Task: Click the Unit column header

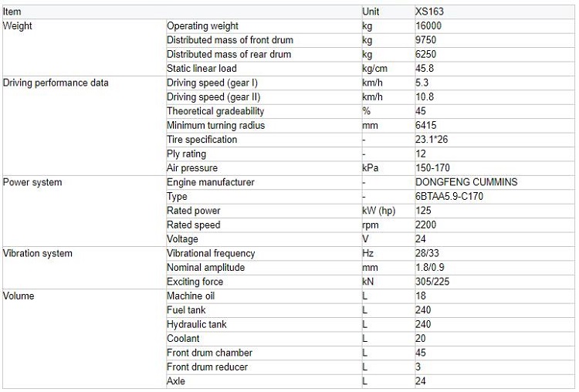Action: coord(371,12)
